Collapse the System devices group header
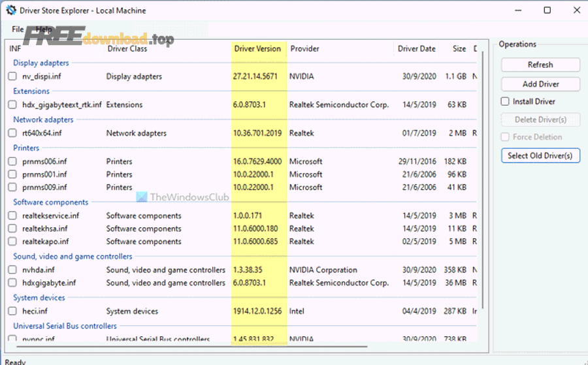The height and width of the screenshot is (365, 588). pyautogui.click(x=39, y=298)
